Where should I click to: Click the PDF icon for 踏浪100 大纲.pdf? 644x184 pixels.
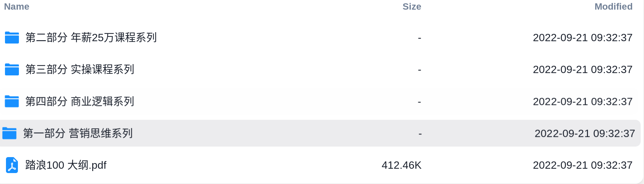click(12, 165)
